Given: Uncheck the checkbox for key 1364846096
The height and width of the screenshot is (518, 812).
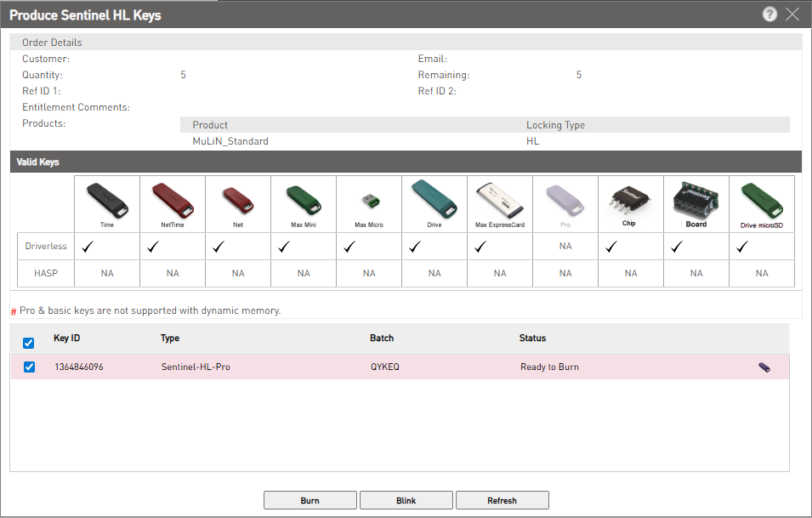Looking at the screenshot, I should pyautogui.click(x=30, y=367).
